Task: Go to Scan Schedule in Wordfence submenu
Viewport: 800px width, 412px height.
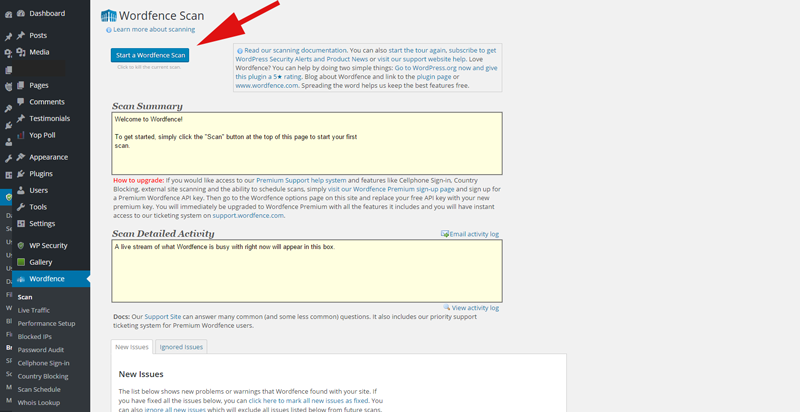Action: pyautogui.click(x=40, y=389)
